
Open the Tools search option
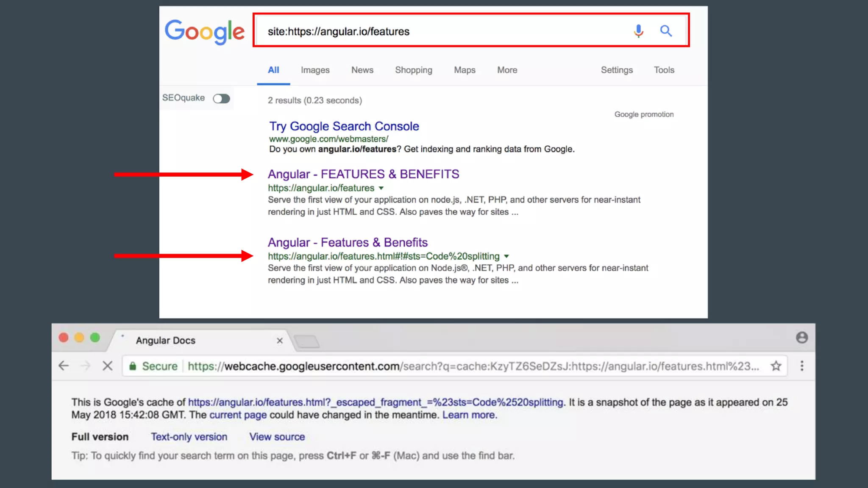pyautogui.click(x=664, y=70)
